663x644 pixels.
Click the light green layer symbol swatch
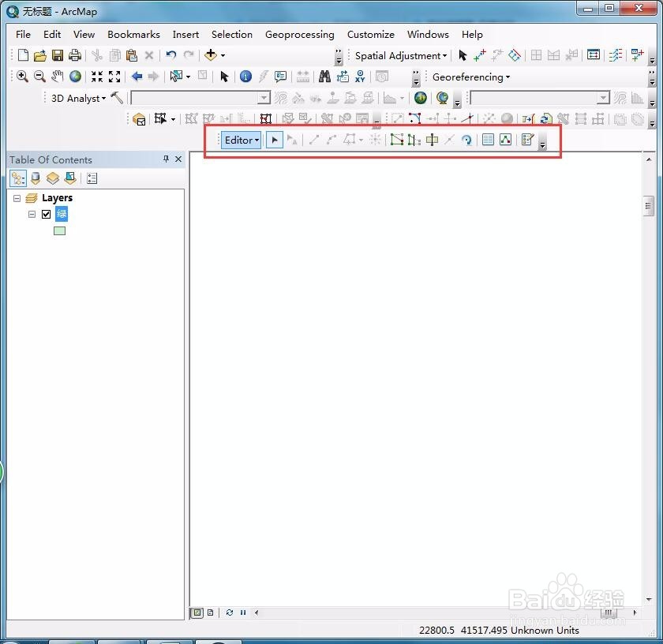(60, 231)
